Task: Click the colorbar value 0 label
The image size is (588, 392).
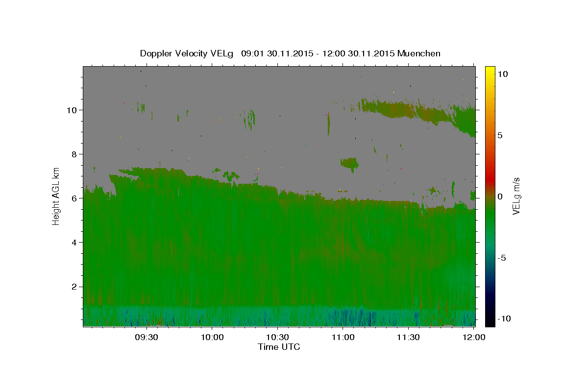Action: [x=500, y=196]
